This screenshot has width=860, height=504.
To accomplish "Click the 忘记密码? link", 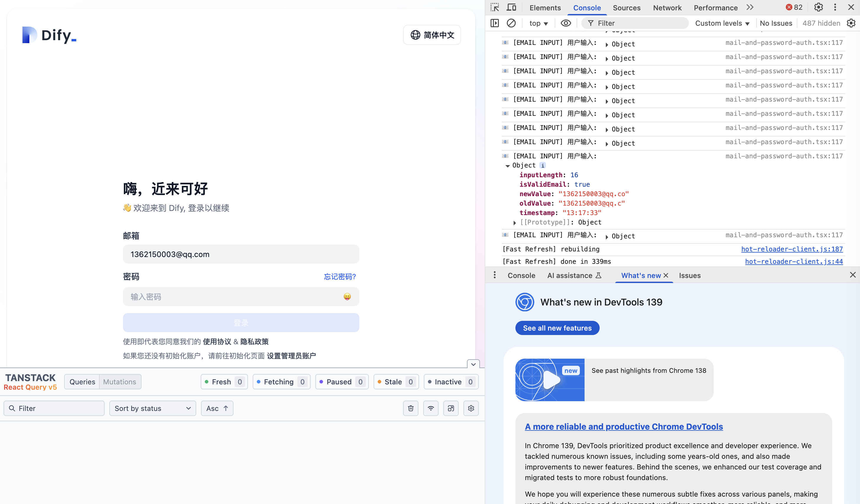I will point(340,277).
